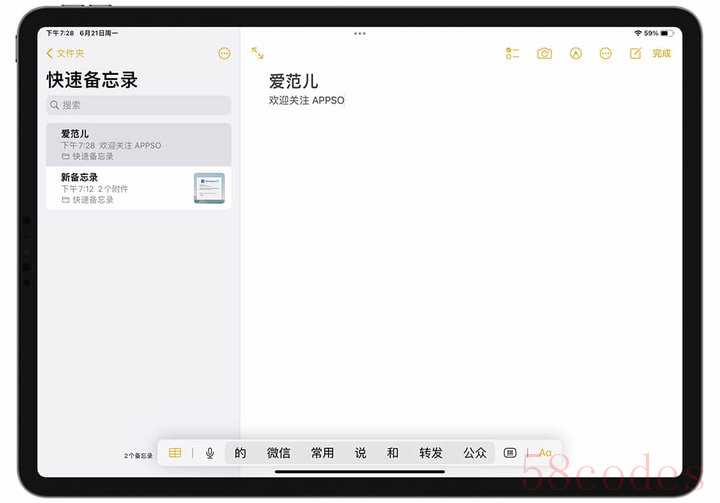Select the 爱范儿 note in the list
The image size is (720, 503).
(x=138, y=144)
